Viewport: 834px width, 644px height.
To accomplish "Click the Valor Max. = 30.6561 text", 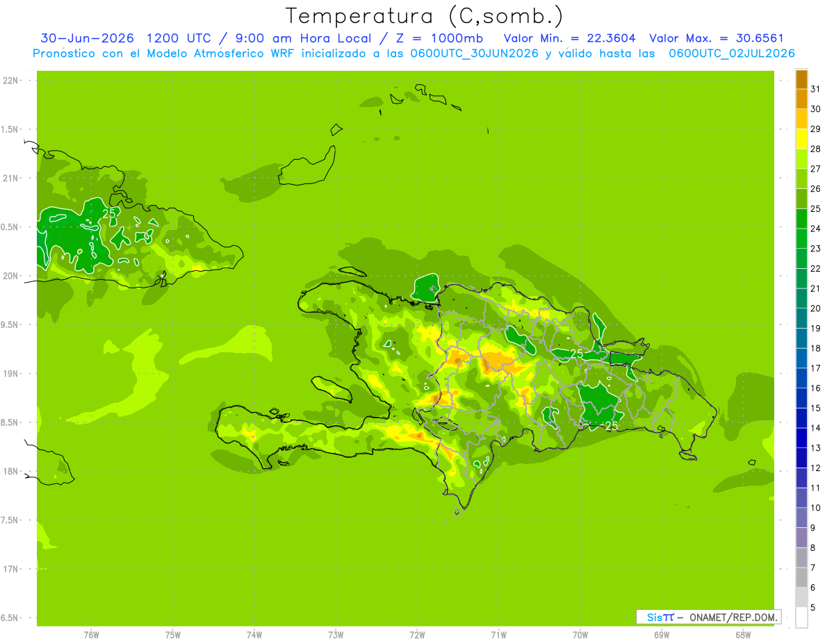I will 716,38.
